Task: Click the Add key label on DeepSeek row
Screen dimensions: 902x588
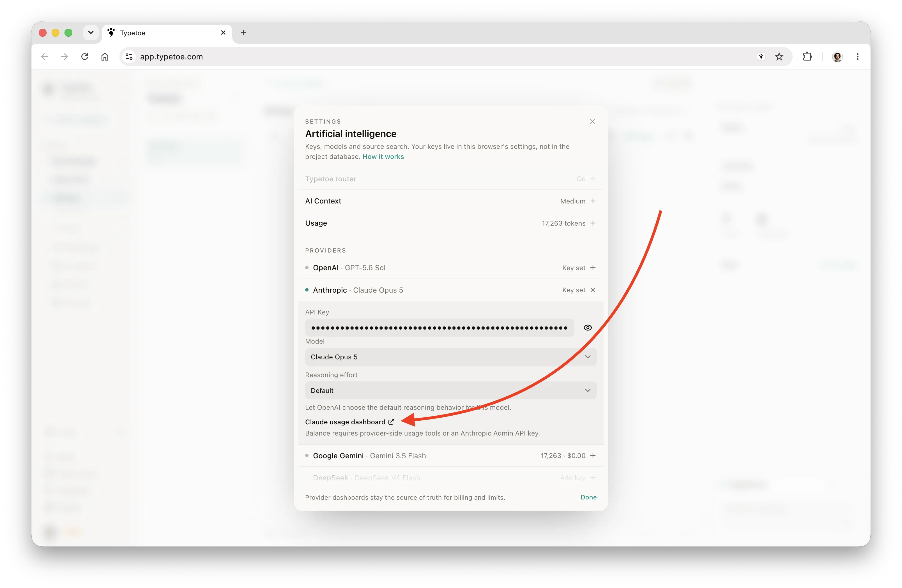Action: tap(573, 478)
